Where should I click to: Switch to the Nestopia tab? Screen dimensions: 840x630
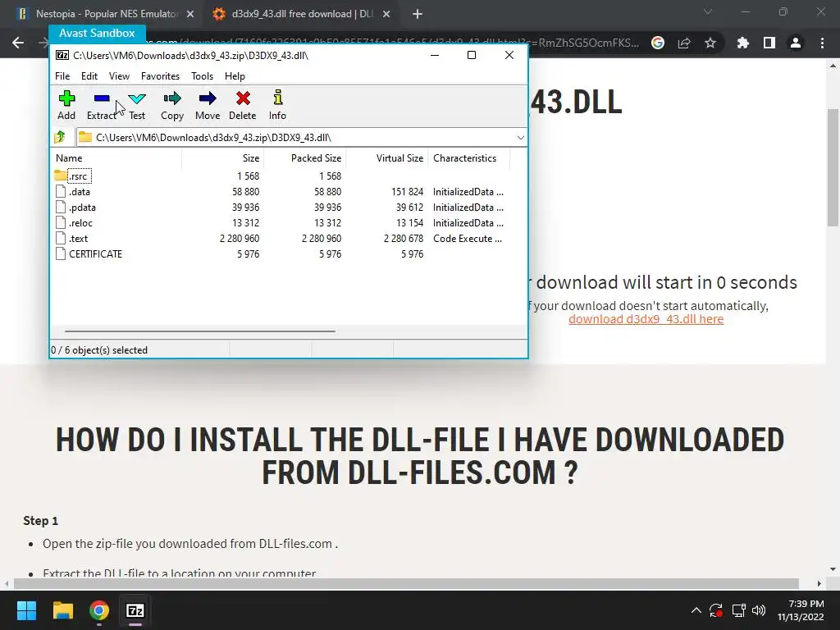pyautogui.click(x=99, y=14)
